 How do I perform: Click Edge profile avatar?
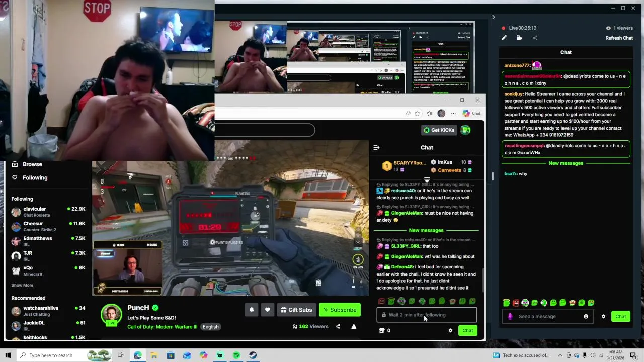click(441, 113)
